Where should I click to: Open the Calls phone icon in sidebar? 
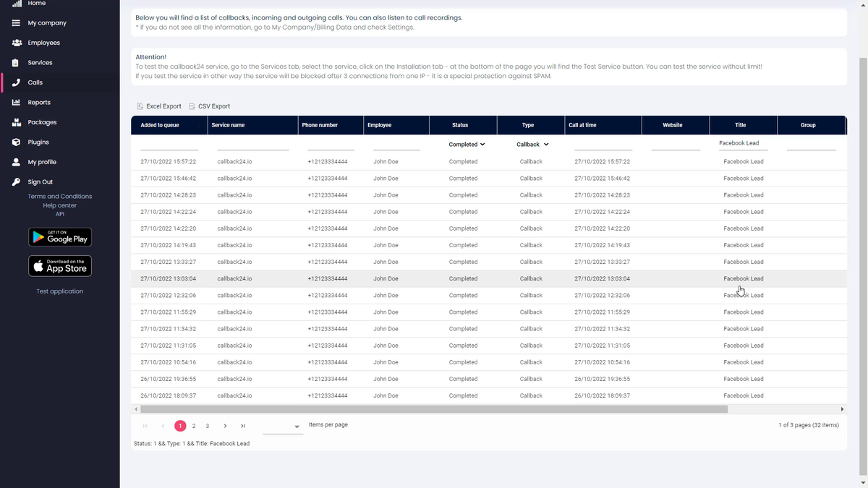pyautogui.click(x=16, y=82)
